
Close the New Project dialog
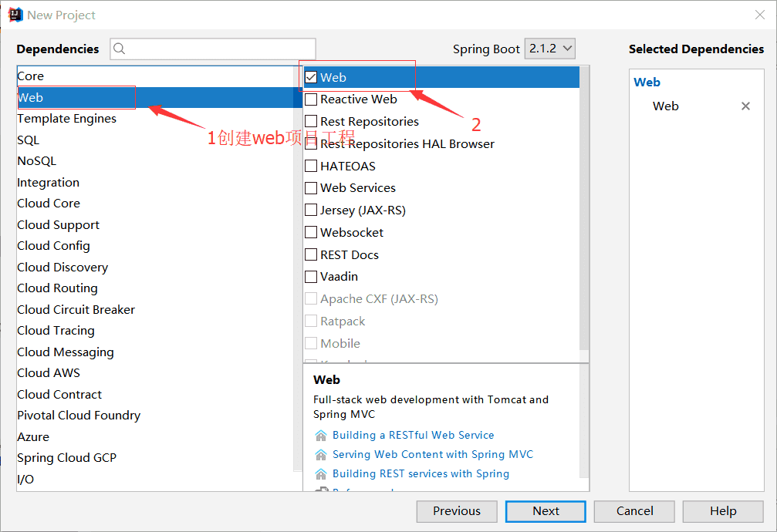(x=760, y=15)
